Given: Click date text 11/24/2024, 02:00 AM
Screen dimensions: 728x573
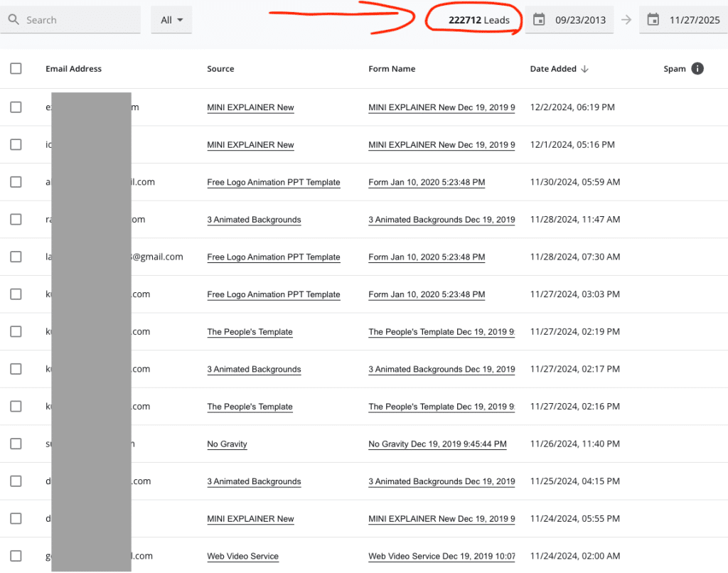Looking at the screenshot, I should tap(574, 556).
